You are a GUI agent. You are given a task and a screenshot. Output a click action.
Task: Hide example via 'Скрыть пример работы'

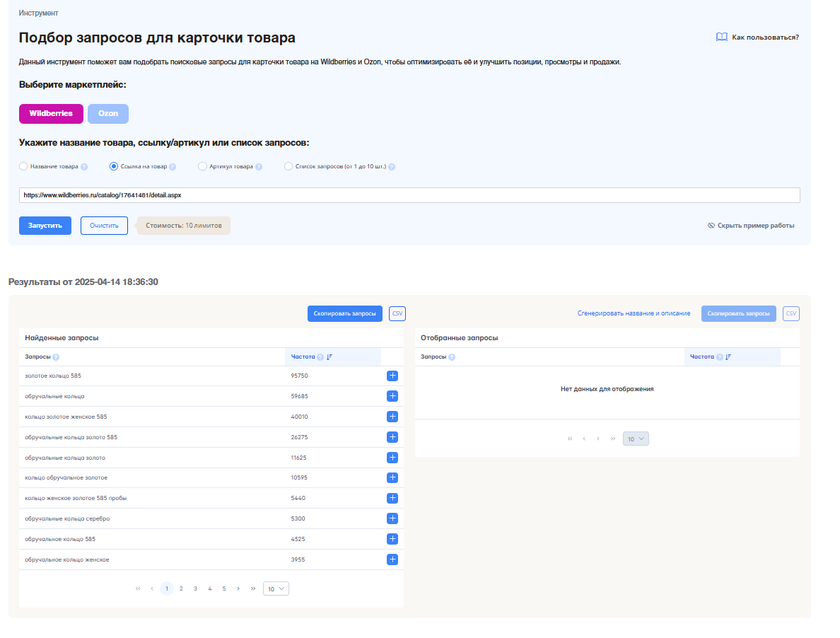[750, 226]
